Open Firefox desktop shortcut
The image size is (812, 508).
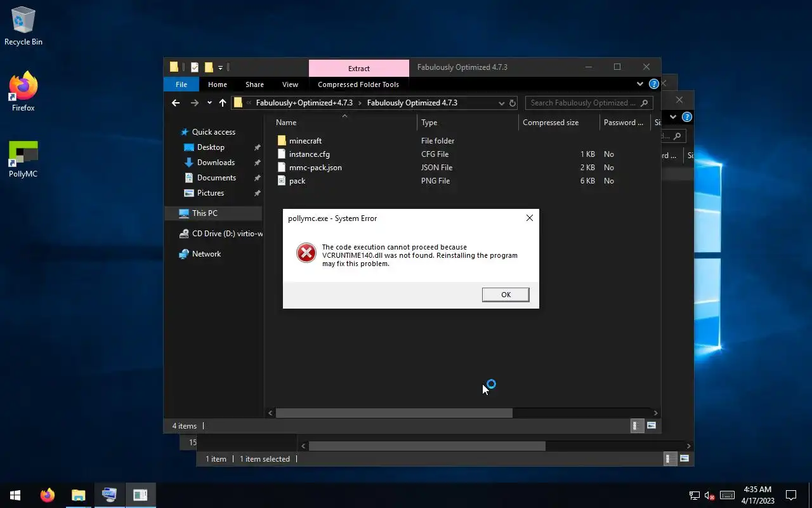[23, 92]
